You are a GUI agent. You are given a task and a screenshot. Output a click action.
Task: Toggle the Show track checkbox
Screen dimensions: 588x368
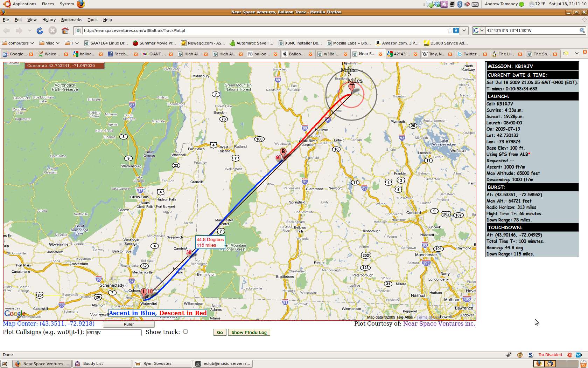point(185,332)
